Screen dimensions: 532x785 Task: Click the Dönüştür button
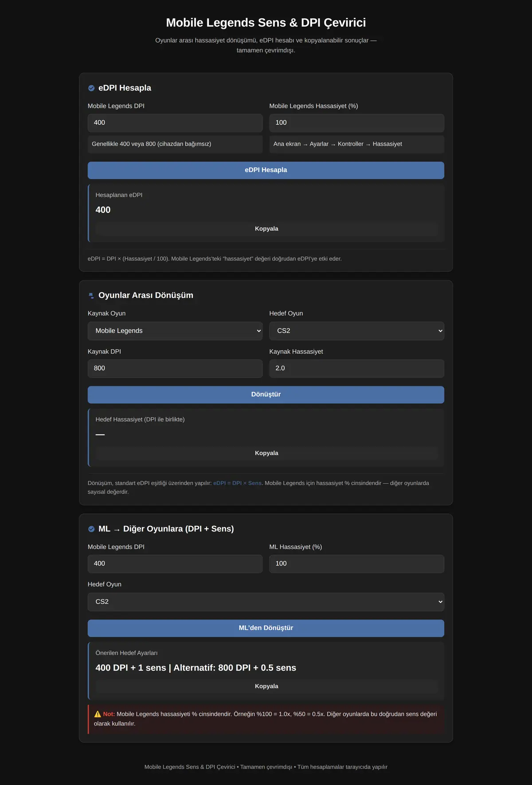(x=266, y=394)
